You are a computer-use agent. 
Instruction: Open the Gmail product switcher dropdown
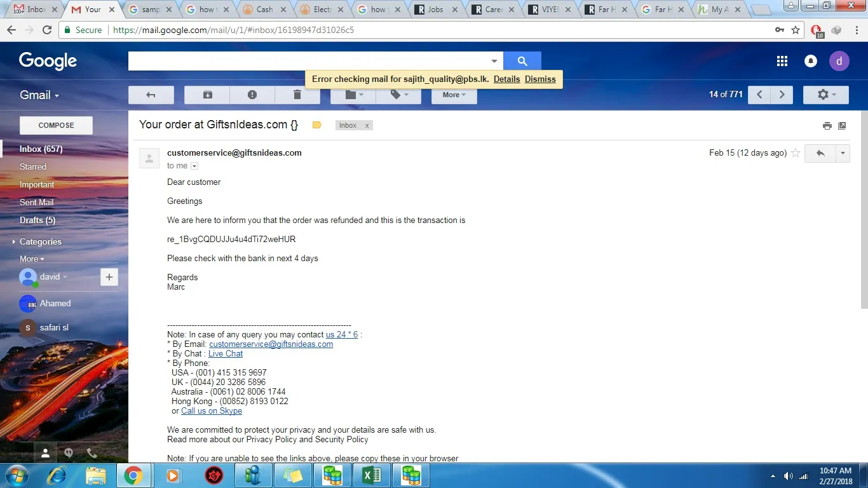pos(39,95)
